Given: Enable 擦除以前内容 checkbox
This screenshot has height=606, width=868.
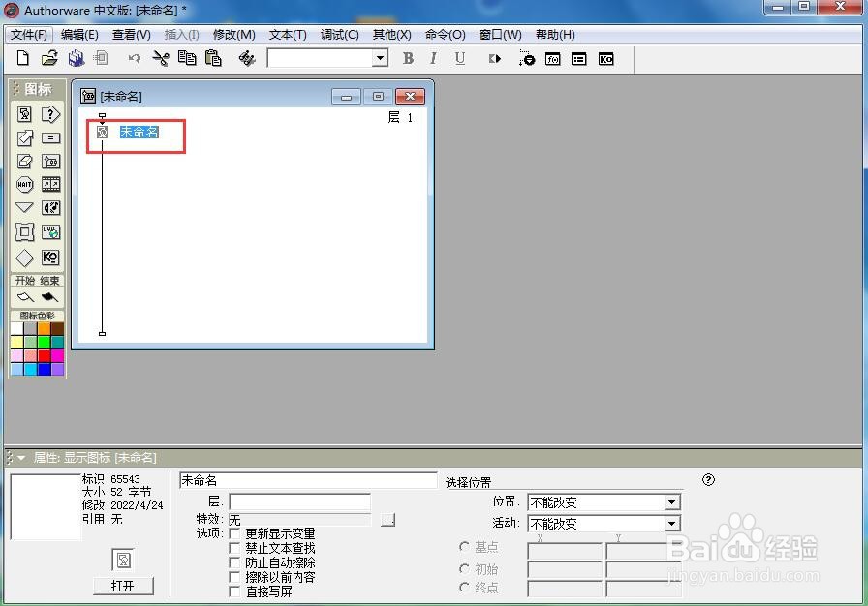Looking at the screenshot, I should 234,577.
